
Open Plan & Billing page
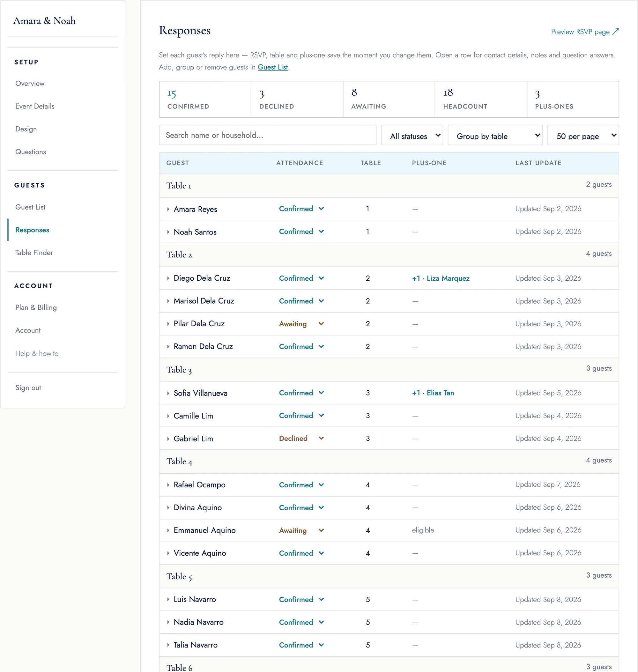coord(36,307)
